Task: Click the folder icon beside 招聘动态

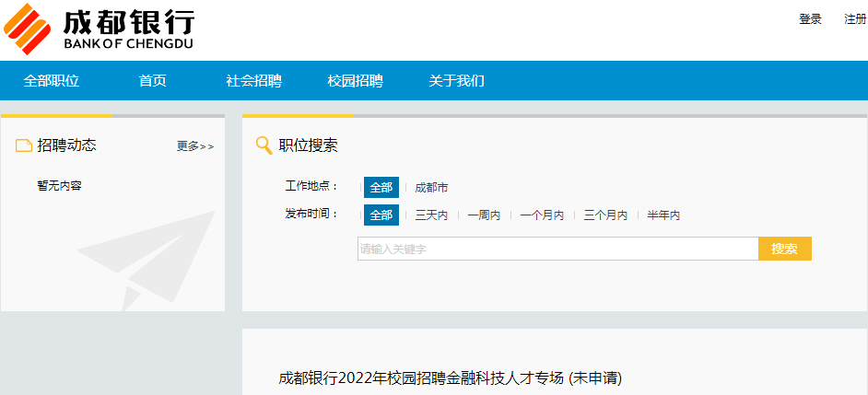Action: click(23, 145)
